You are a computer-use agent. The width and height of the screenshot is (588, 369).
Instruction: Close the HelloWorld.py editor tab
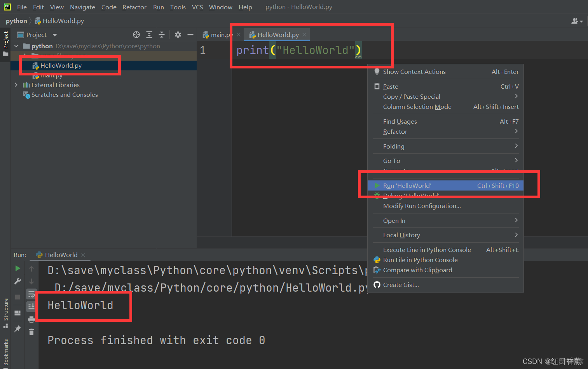pyautogui.click(x=304, y=35)
